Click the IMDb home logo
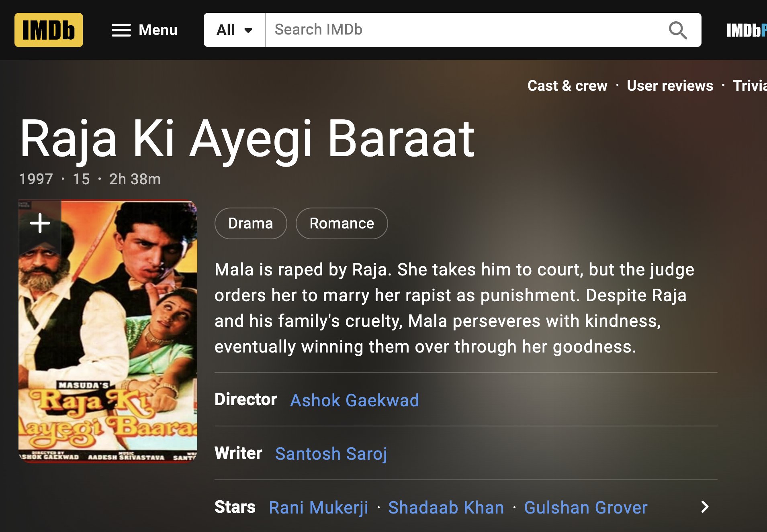The width and height of the screenshot is (767, 532). [x=49, y=30]
